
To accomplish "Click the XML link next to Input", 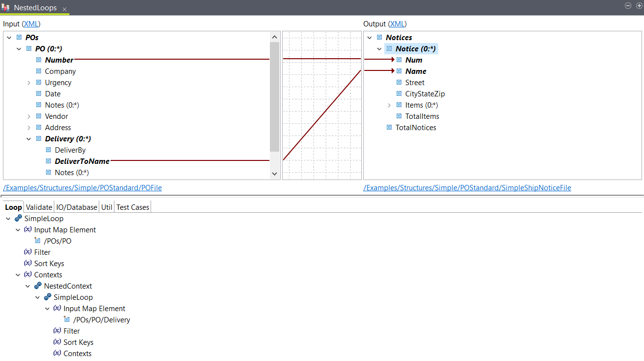I will 31,23.
